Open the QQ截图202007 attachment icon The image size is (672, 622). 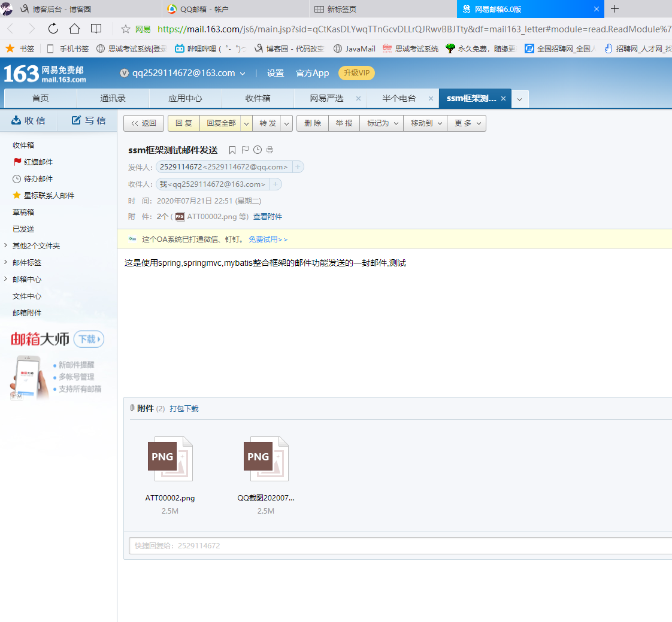(x=266, y=459)
